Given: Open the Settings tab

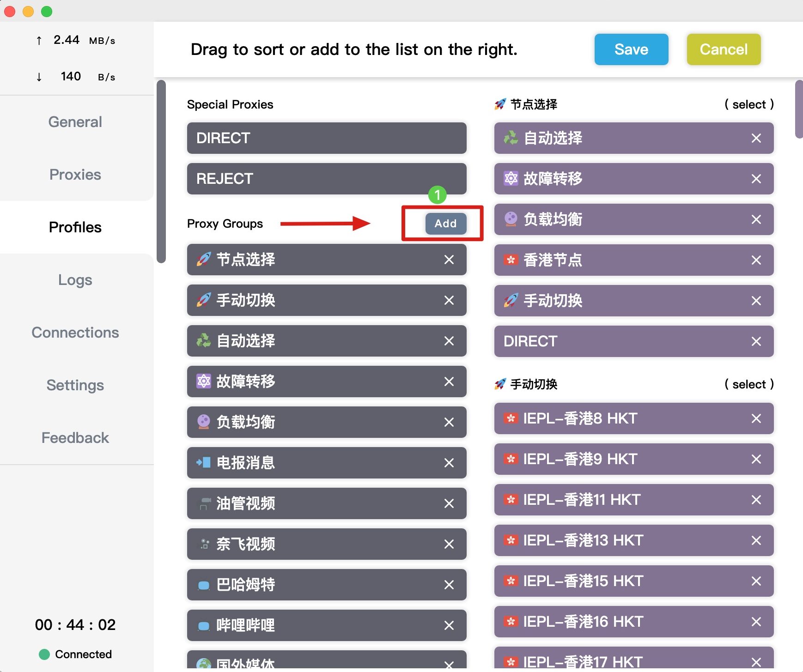Looking at the screenshot, I should point(75,385).
